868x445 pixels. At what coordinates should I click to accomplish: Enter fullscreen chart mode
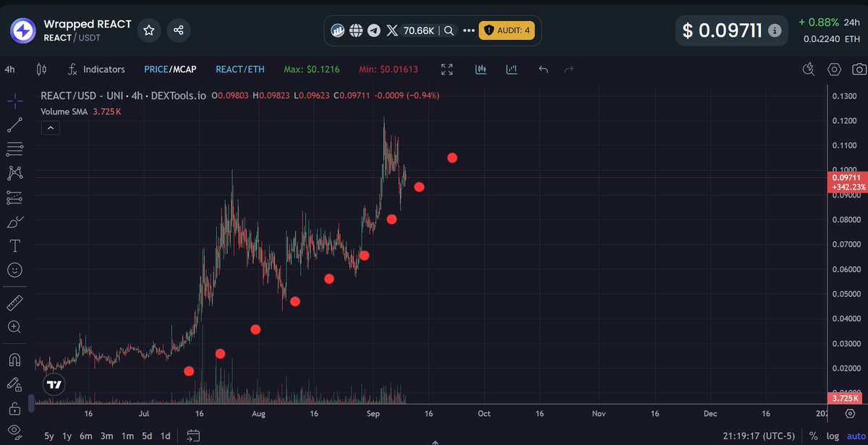click(447, 69)
